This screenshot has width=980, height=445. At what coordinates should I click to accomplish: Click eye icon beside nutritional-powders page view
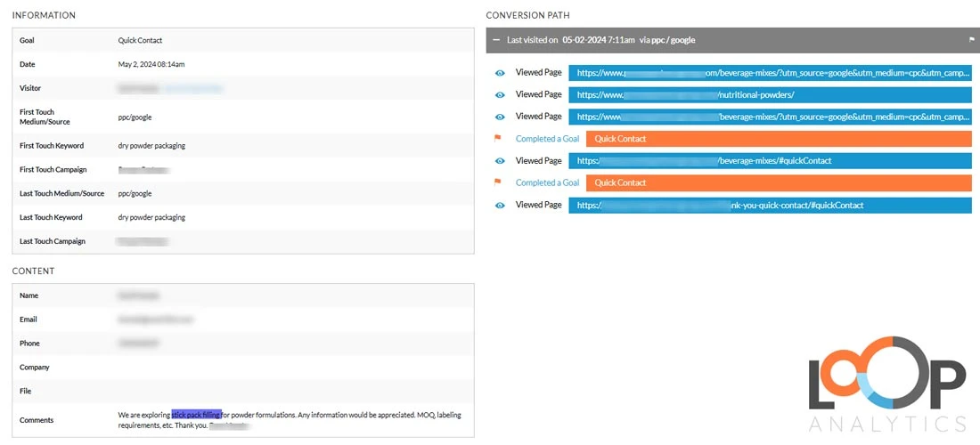(x=500, y=95)
